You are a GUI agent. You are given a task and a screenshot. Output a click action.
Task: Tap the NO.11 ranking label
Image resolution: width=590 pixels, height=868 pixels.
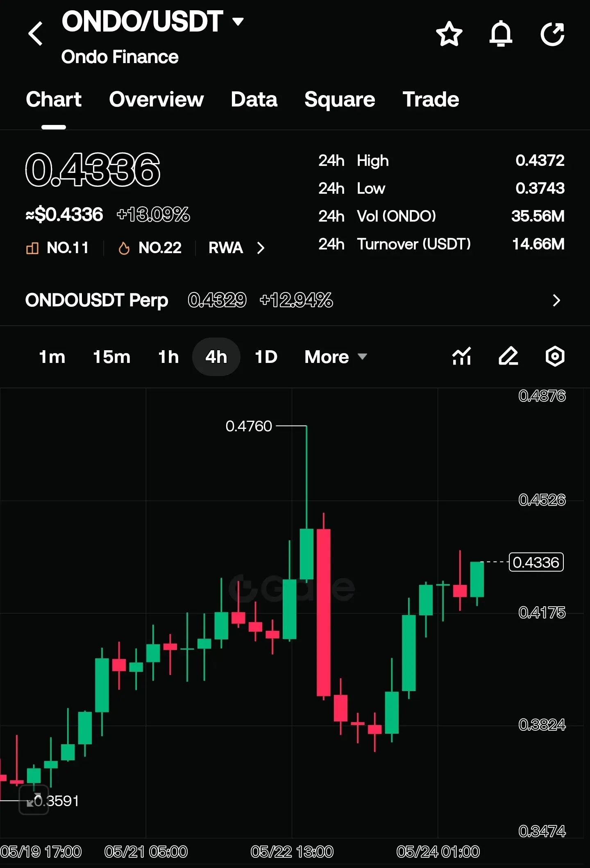tap(68, 248)
